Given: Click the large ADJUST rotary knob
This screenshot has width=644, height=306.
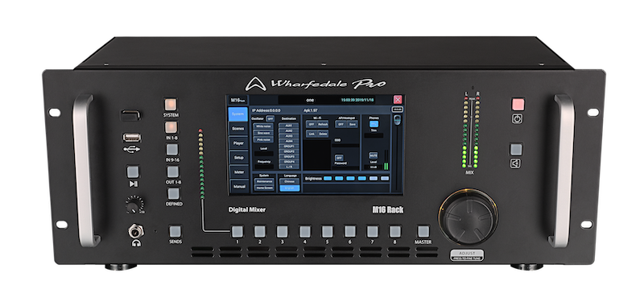Looking at the screenshot, I should pyautogui.click(x=469, y=217).
